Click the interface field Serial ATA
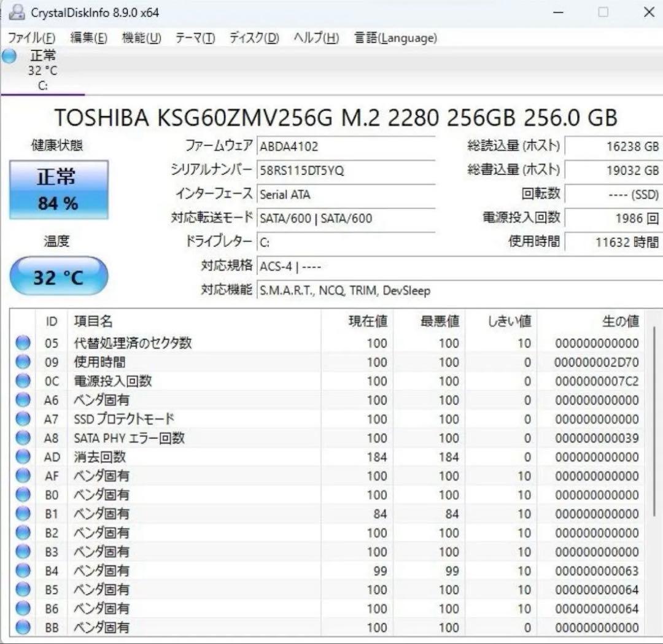The width and height of the screenshot is (663, 644). tap(346, 195)
